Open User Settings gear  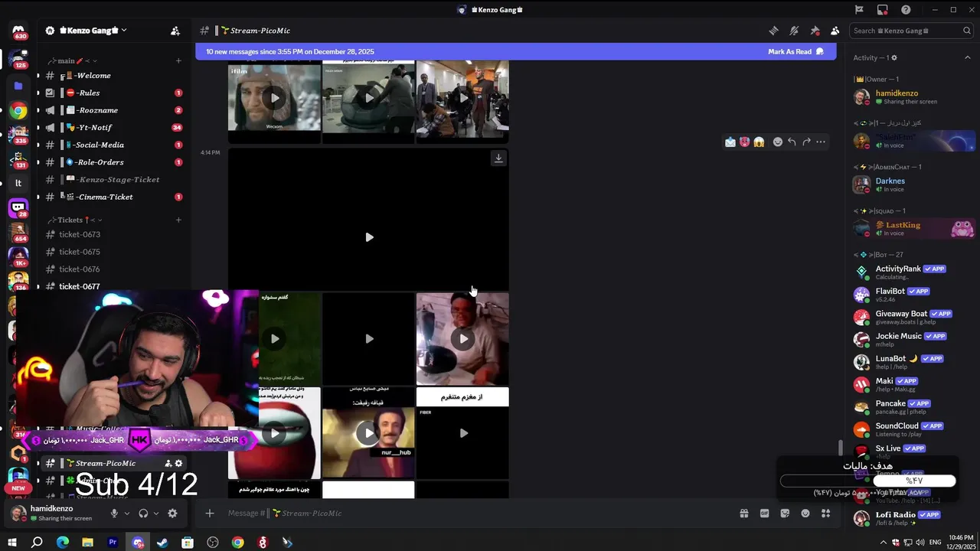point(172,514)
